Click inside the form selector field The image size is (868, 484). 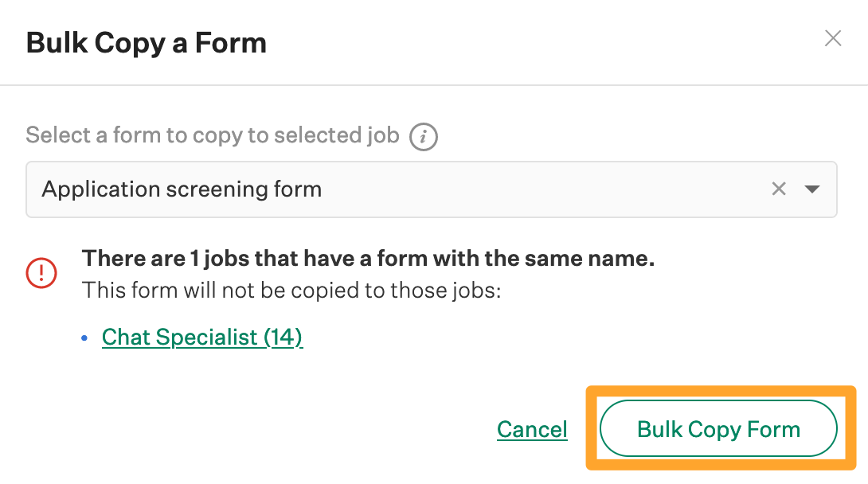478,189
